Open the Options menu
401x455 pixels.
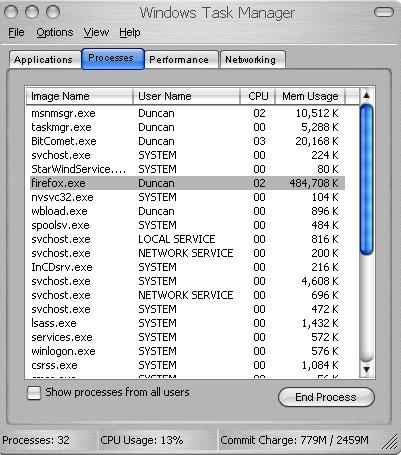tap(55, 32)
